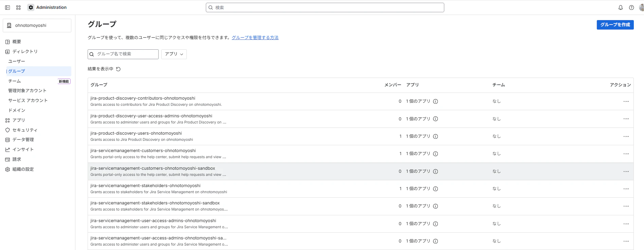Show app info for jira-servicemanagement-stakeholders-ohnotomoyoshi
Image resolution: width=644 pixels, height=250 pixels.
coord(435,189)
